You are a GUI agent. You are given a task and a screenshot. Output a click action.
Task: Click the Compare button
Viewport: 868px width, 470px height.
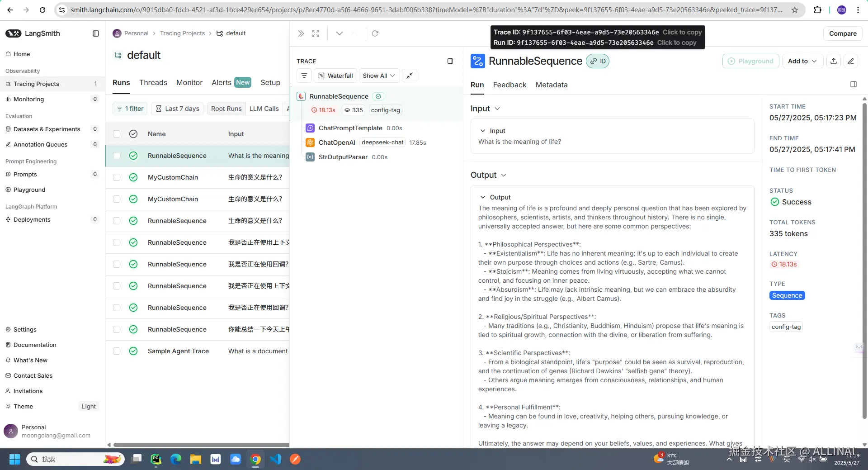(x=843, y=33)
